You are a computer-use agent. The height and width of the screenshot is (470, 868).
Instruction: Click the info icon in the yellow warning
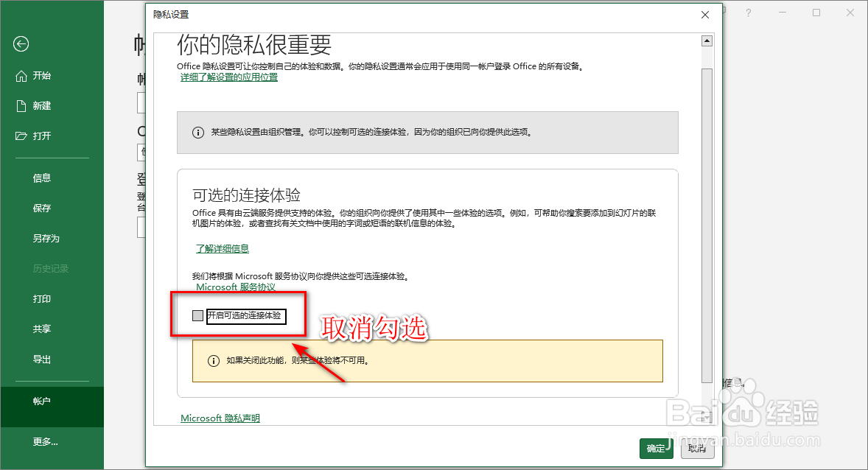[x=214, y=361]
